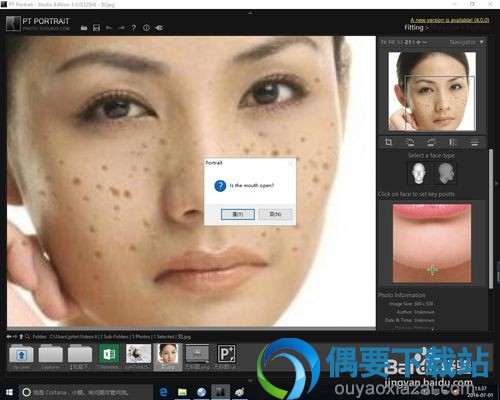Open the new version available link

(450, 20)
